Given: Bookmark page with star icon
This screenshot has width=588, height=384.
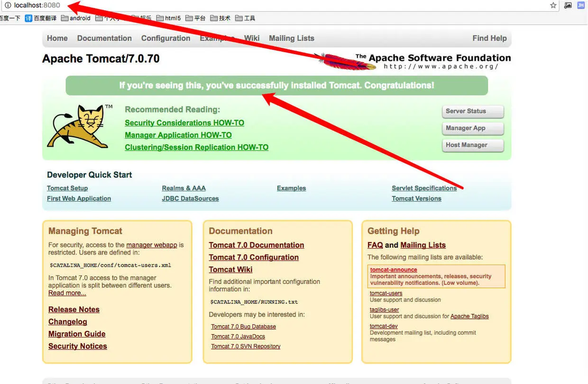Looking at the screenshot, I should pyautogui.click(x=553, y=5).
